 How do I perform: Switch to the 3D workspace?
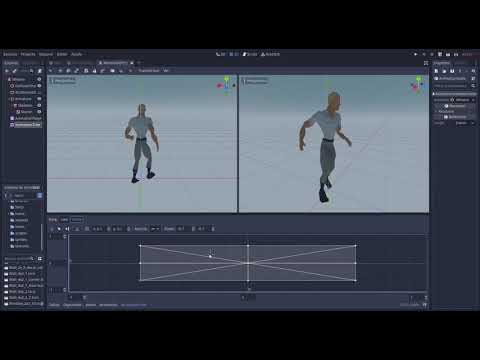click(x=234, y=54)
